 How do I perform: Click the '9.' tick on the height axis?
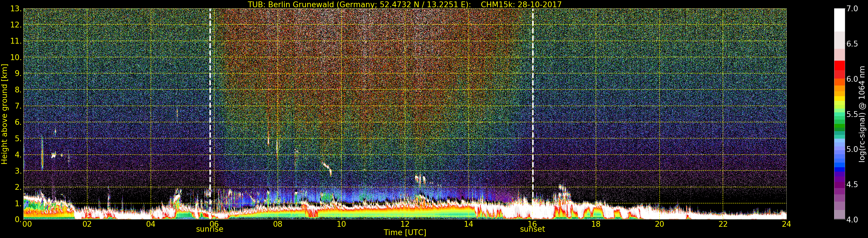coord(18,73)
